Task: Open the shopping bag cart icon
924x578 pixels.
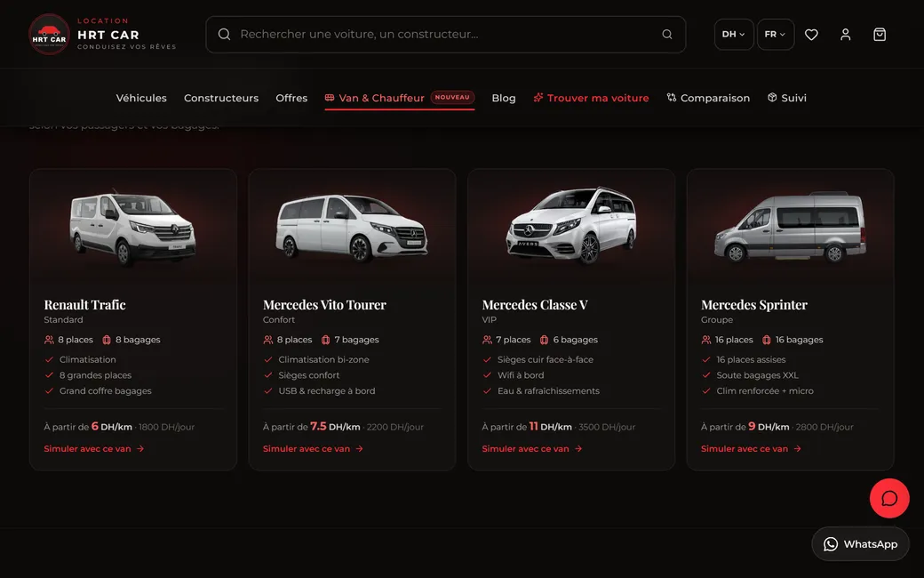Action: 880,35
